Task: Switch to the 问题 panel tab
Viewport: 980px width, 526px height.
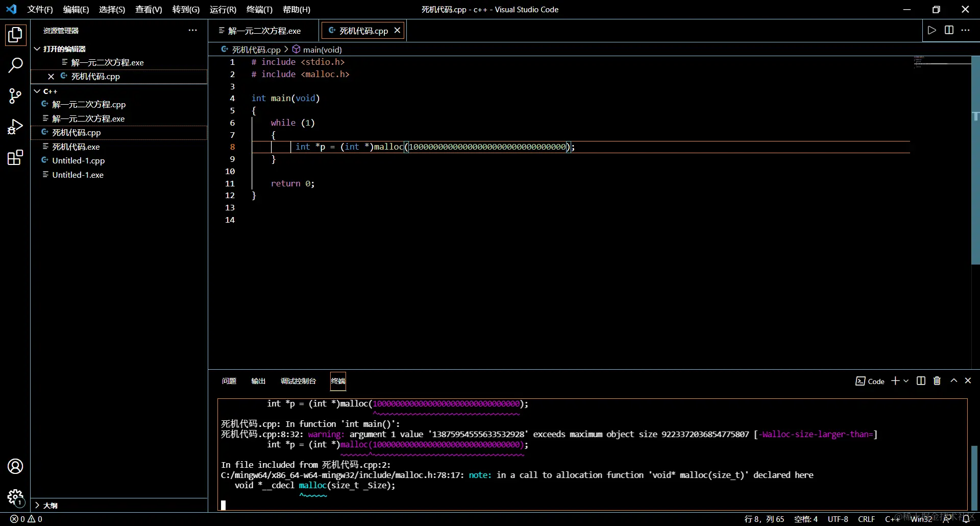Action: (x=229, y=381)
